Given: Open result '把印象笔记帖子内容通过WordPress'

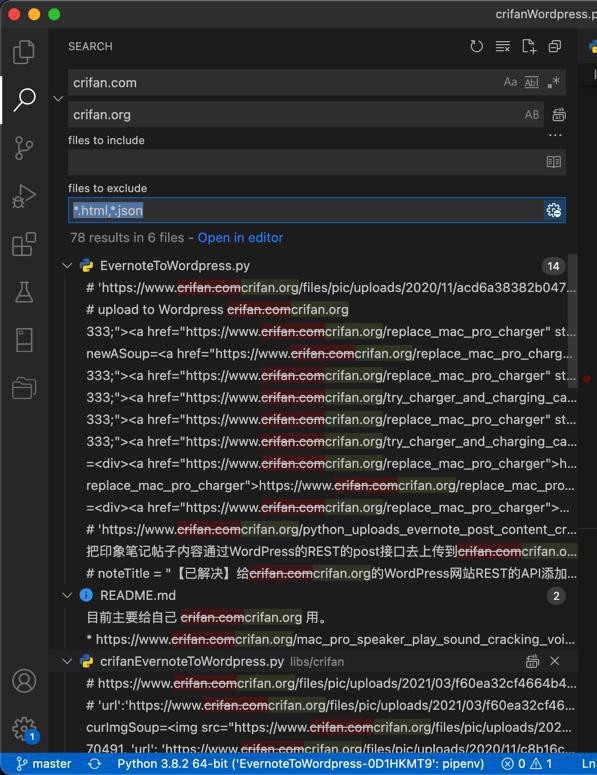Looking at the screenshot, I should click(x=331, y=552).
